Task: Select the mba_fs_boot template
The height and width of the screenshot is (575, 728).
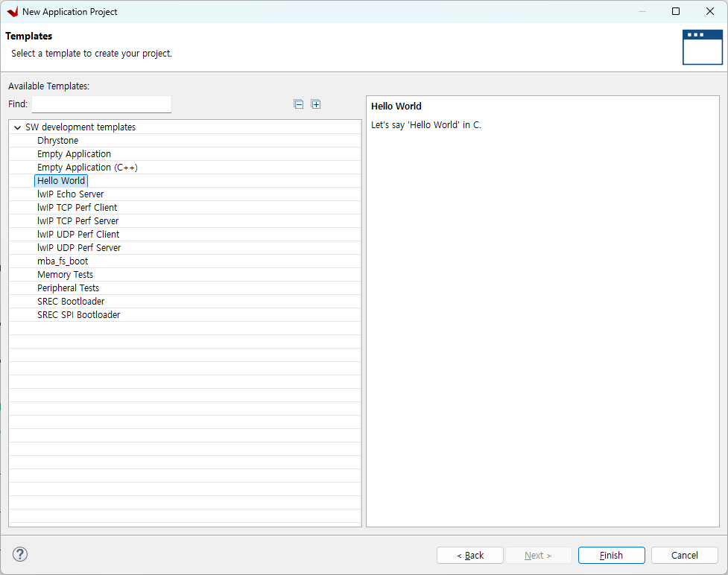Action: coord(63,261)
